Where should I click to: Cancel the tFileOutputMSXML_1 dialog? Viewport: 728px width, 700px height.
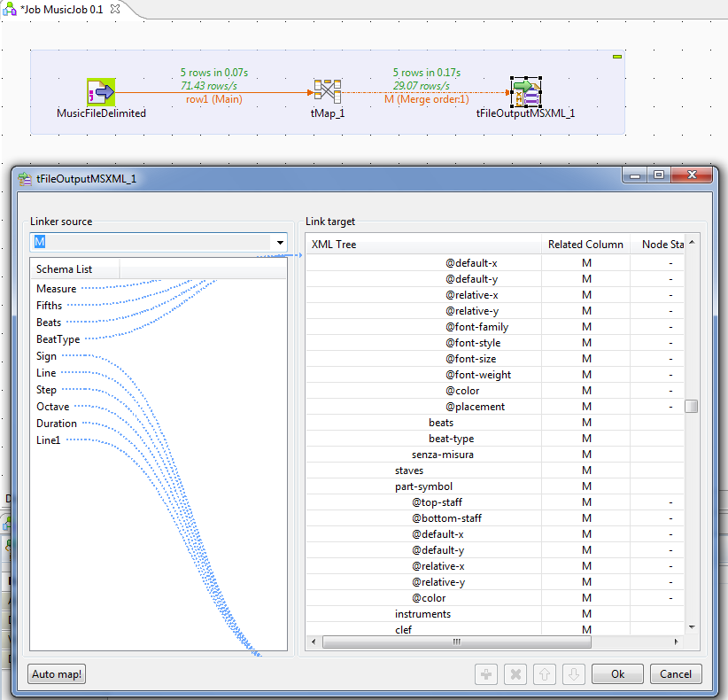pos(676,674)
